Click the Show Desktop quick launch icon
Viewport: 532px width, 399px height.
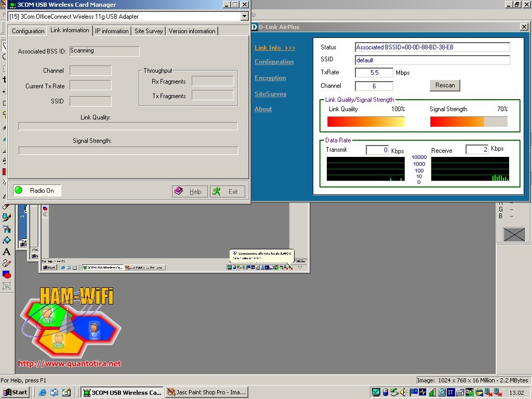click(66, 393)
